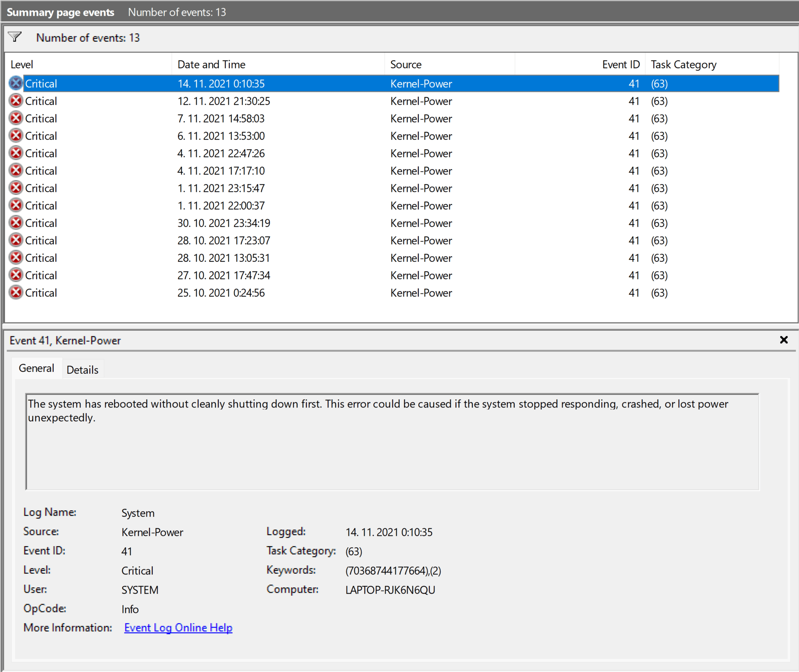
Task: Click the error icon for 30. 10. 2021 event
Action: click(x=16, y=223)
